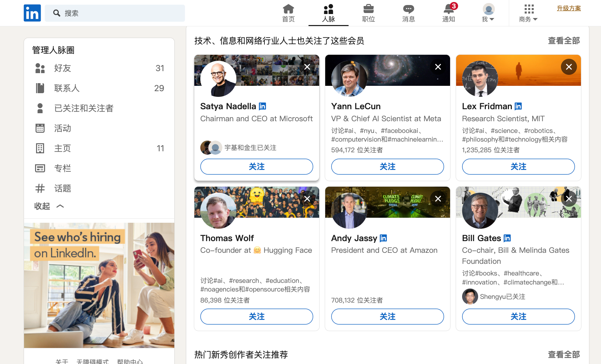
Task: Dismiss Andy Jassy suggestion card
Action: click(x=438, y=199)
